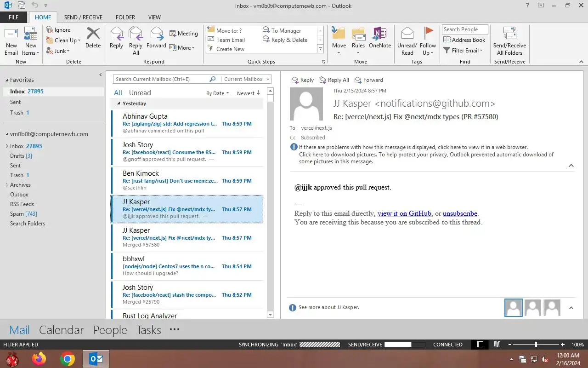Viewport: 588px width, 368px height.
Task: Open Rules in the Move group
Action: [x=358, y=41]
